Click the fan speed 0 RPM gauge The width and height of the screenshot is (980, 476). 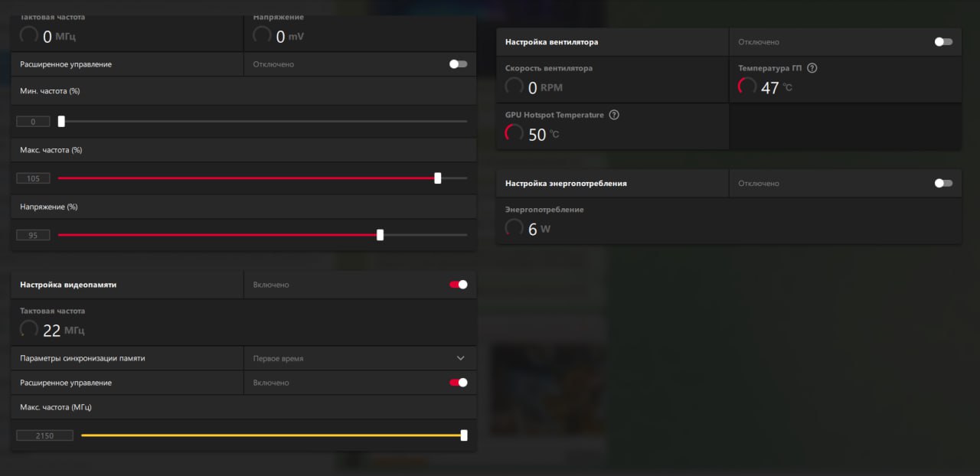pos(514,86)
